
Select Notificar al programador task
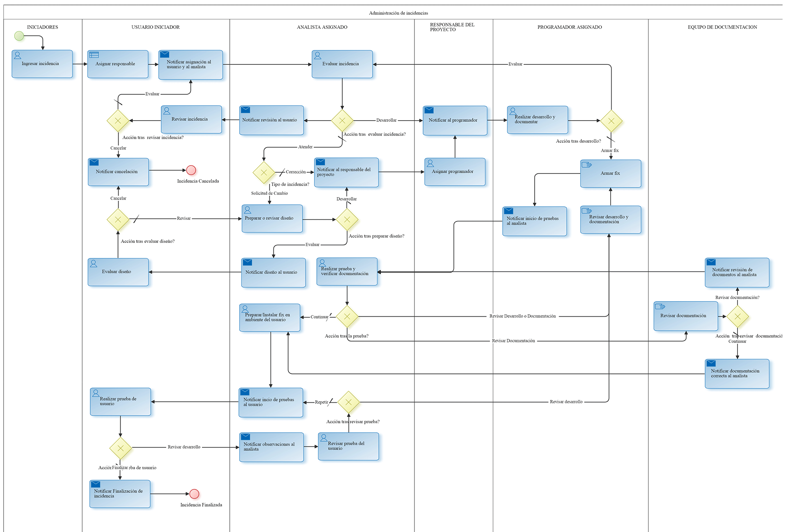(455, 121)
